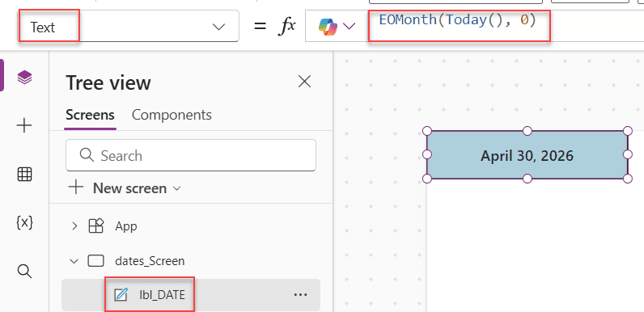This screenshot has width=644, height=312.
Task: Open the Variables {x} icon in sidebar
Action: pyautogui.click(x=24, y=222)
